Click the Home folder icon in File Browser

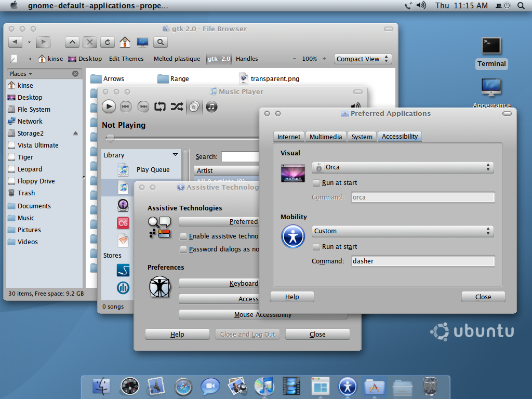click(x=125, y=42)
